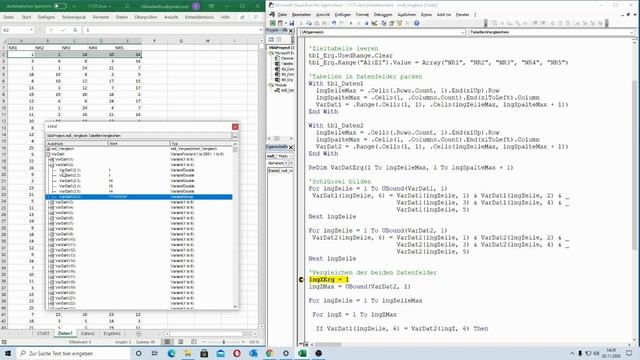
Task: Click the Save icon in VBA toolbar
Action: click(x=292, y=23)
